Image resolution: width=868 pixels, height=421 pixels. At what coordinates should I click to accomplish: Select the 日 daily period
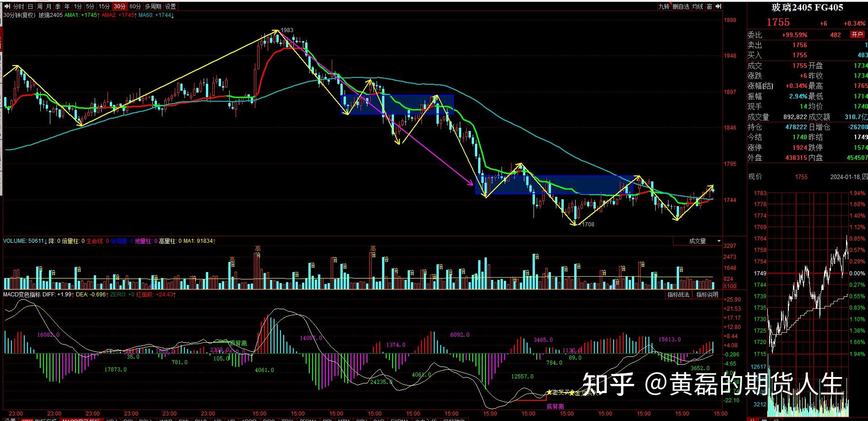point(30,6)
